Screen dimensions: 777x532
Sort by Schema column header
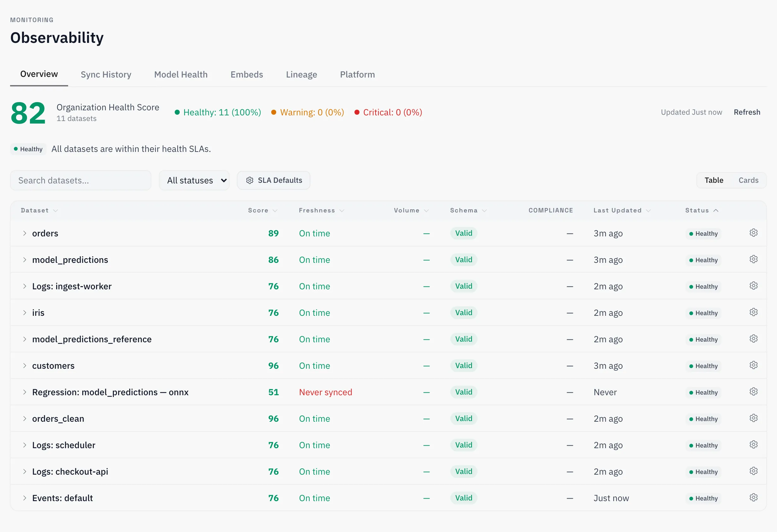click(x=468, y=211)
